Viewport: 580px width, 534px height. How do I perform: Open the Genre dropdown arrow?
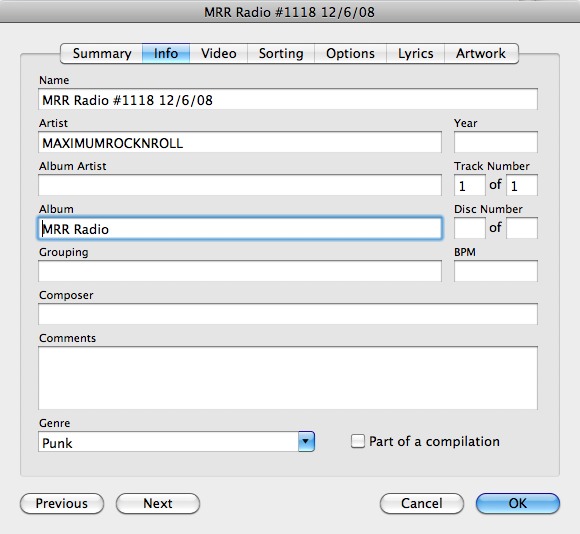point(306,442)
